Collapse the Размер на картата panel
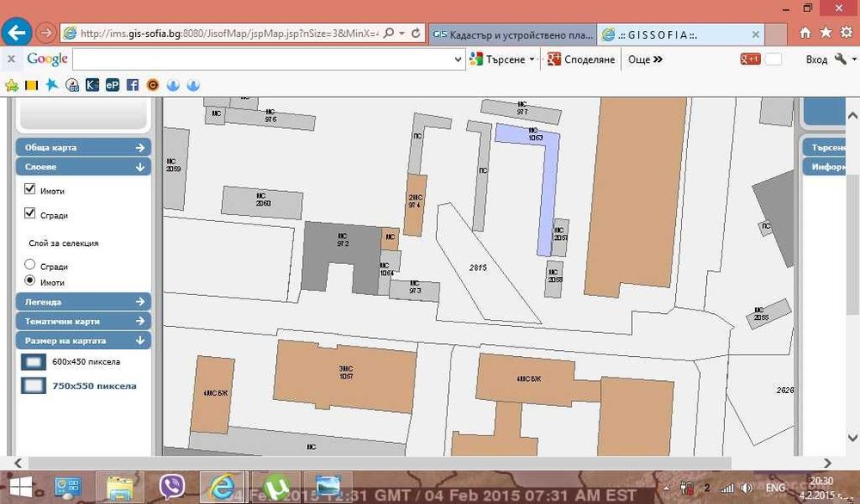860x504 pixels. (83, 341)
